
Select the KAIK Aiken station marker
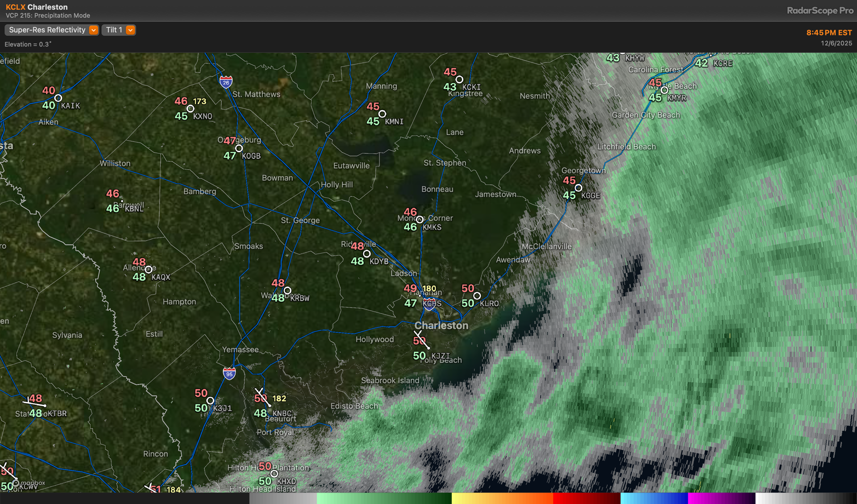[58, 98]
